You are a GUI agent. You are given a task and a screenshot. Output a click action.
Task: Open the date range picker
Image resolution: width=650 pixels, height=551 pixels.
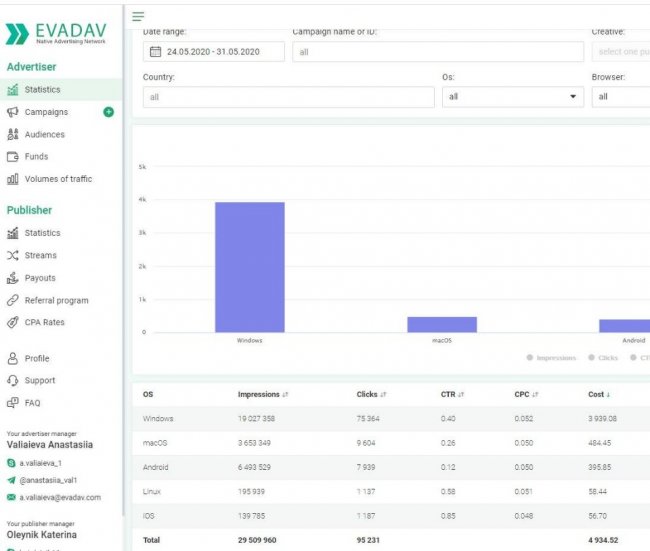pyautogui.click(x=214, y=51)
